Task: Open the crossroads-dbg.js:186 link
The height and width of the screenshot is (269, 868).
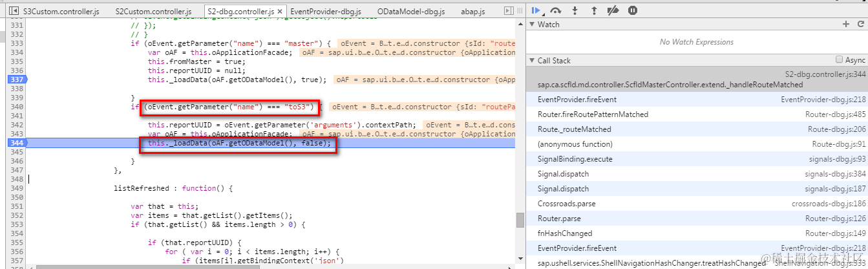Action: (x=829, y=204)
